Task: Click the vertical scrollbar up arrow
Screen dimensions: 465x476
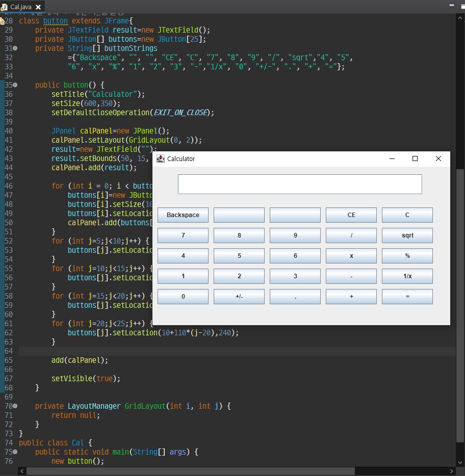Action: tap(460, 18)
